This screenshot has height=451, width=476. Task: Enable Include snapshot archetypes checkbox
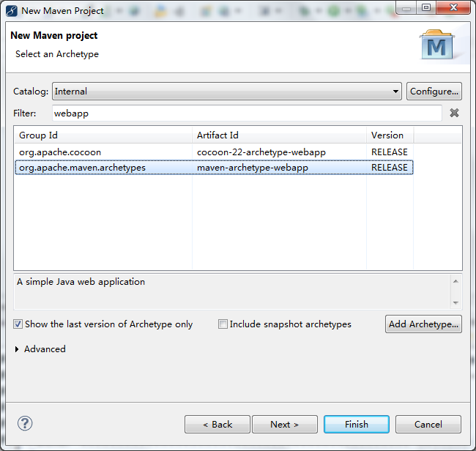tap(223, 324)
